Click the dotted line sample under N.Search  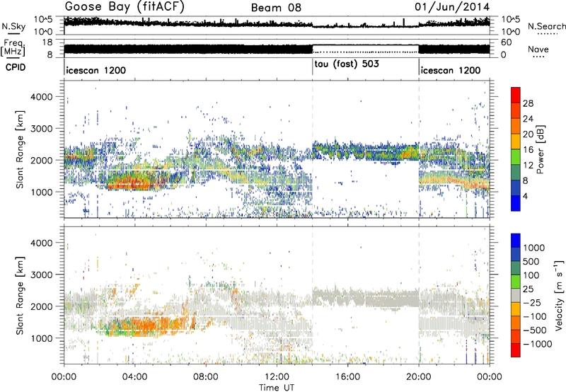tap(547, 34)
